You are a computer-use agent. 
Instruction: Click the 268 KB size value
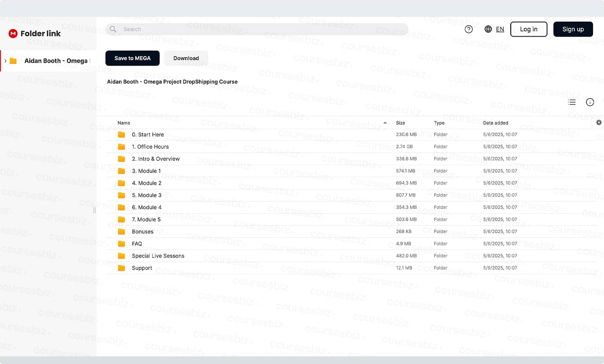[403, 232]
